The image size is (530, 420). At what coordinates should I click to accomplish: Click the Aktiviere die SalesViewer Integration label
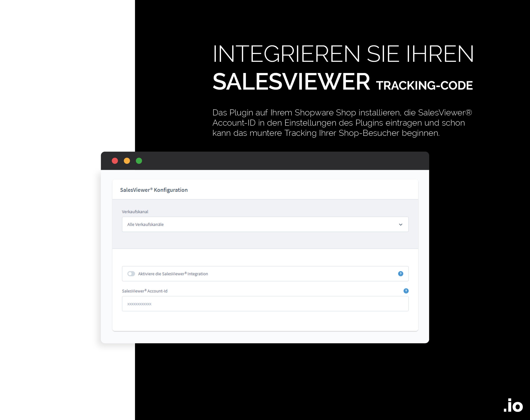[173, 274]
